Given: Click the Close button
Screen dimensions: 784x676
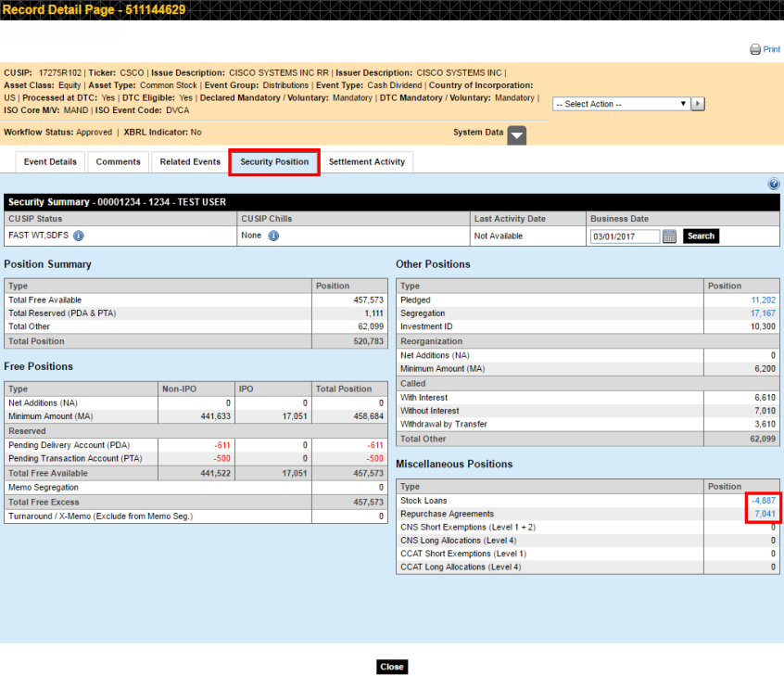Looking at the screenshot, I should [x=392, y=667].
